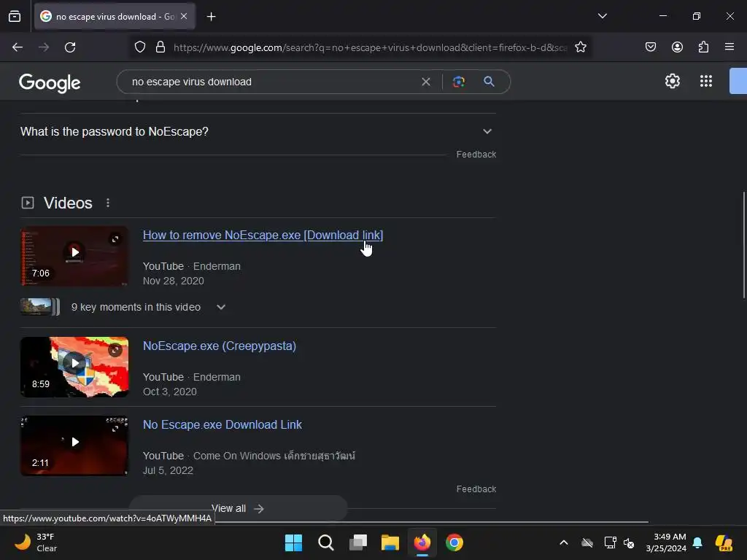The height and width of the screenshot is (560, 747).
Task: Open Task View on taskbar
Action: 358,542
